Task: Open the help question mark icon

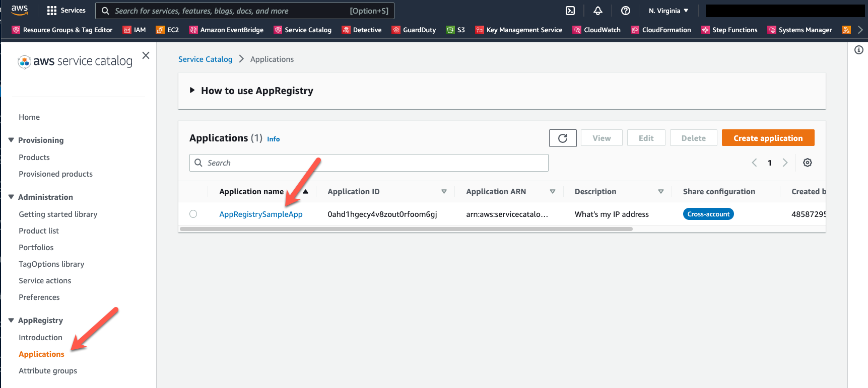Action: click(x=626, y=11)
